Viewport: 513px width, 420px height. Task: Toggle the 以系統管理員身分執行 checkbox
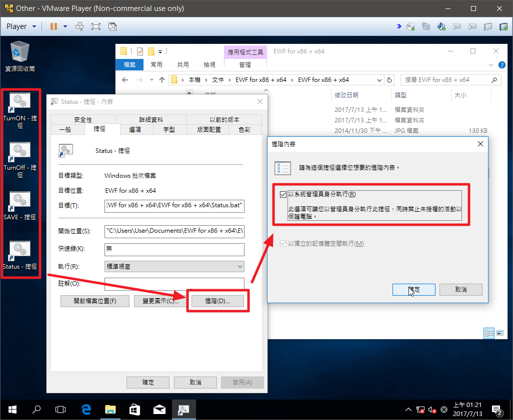tap(283, 194)
